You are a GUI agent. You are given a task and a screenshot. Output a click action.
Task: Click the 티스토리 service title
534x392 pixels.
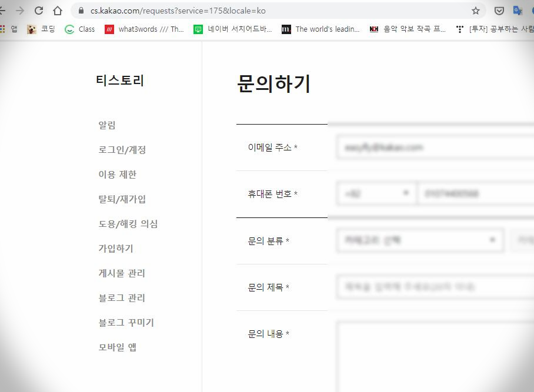point(120,81)
